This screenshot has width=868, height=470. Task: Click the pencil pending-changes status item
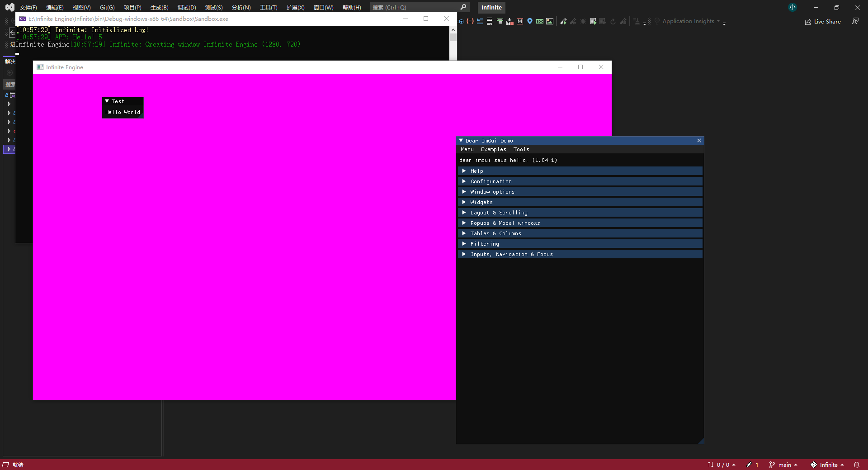pos(752,465)
